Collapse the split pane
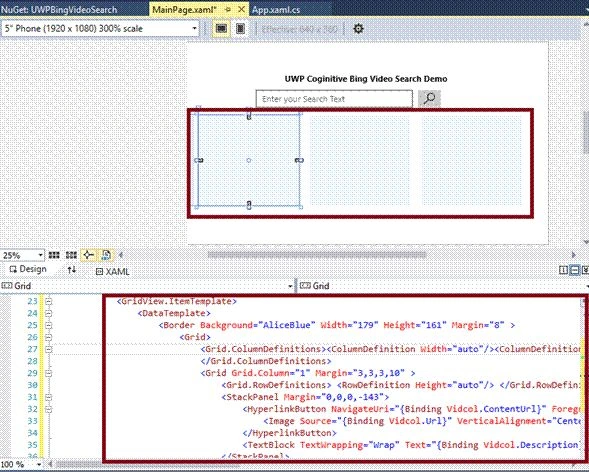 tap(585, 270)
